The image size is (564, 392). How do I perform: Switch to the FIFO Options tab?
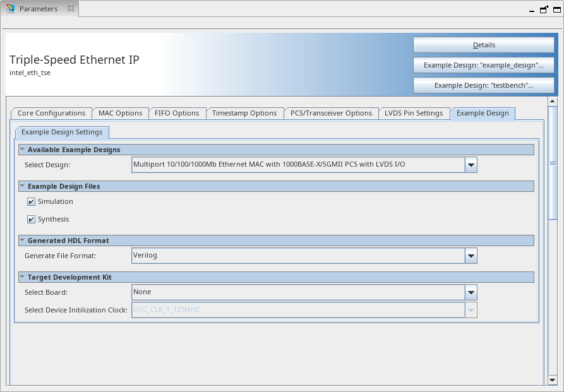click(x=177, y=113)
